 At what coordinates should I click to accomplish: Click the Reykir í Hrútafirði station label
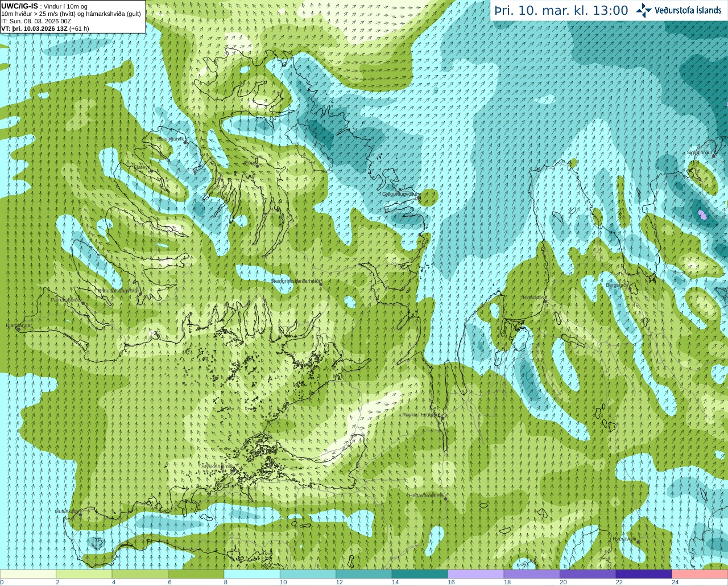coord(422,415)
